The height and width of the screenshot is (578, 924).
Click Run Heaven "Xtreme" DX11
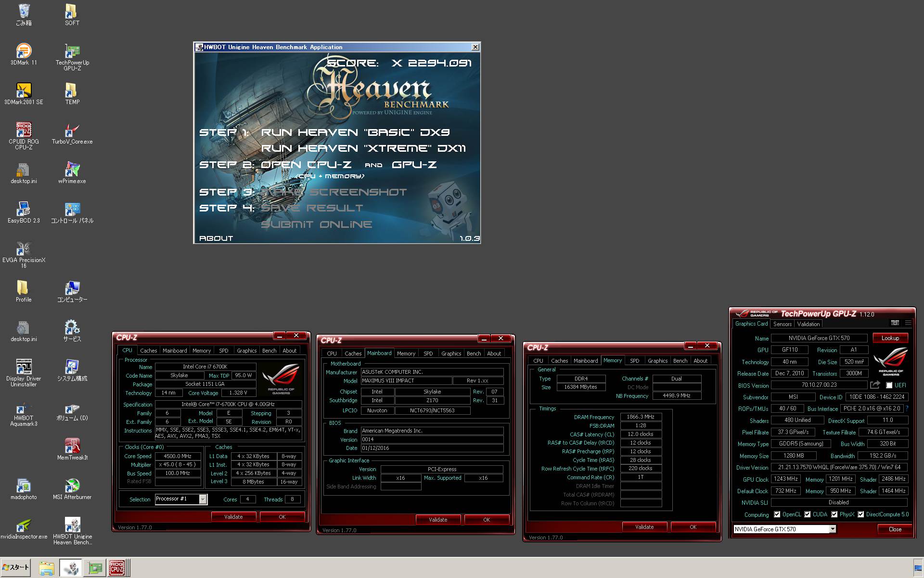click(x=363, y=148)
